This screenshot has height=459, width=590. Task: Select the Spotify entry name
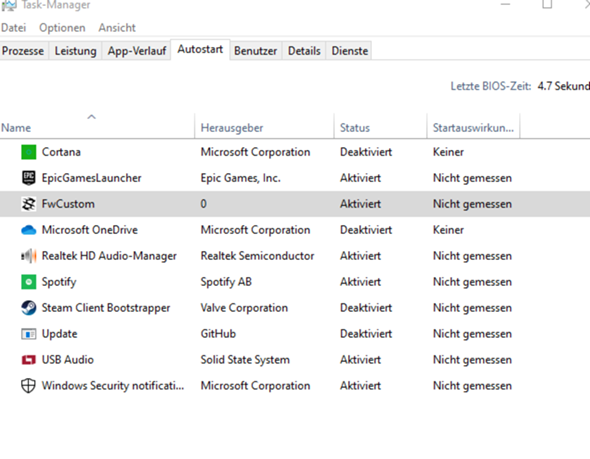pyautogui.click(x=59, y=282)
